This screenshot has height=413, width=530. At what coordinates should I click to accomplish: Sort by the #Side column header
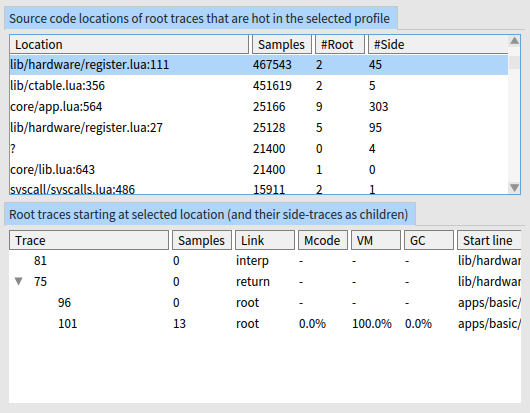pyautogui.click(x=438, y=44)
